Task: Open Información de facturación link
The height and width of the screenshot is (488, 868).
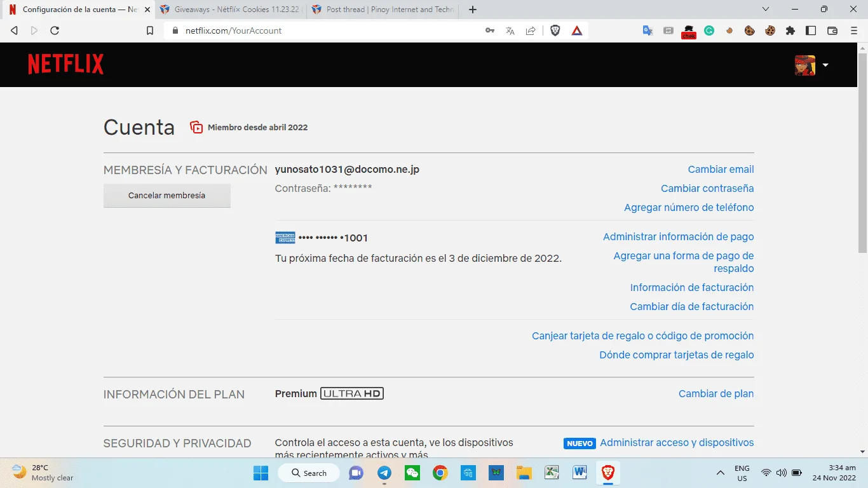Action: (692, 288)
